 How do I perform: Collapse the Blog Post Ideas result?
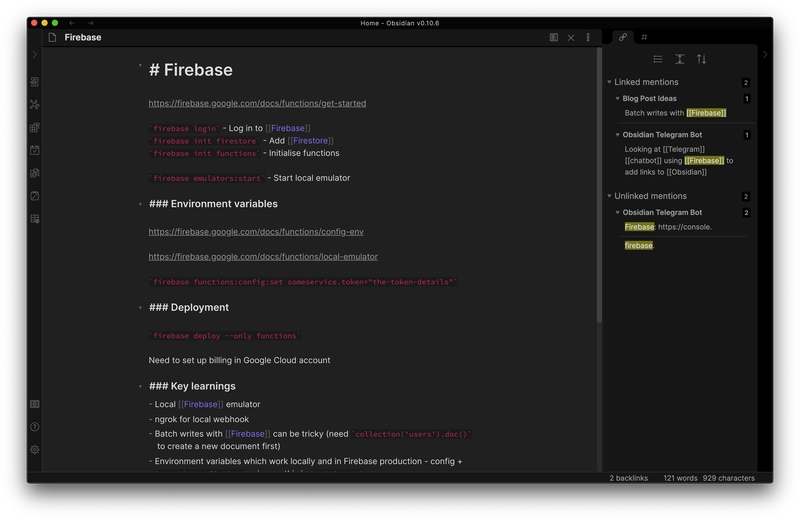(617, 98)
